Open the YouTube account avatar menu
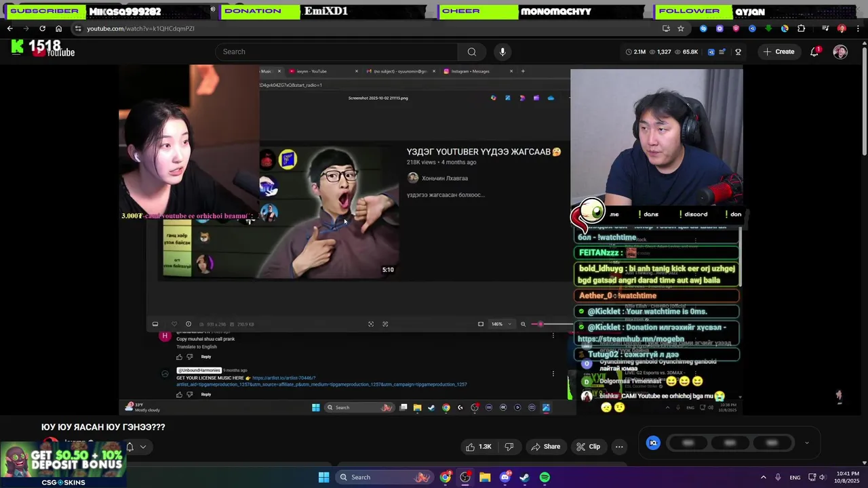Screen dimensions: 868x488 [840, 52]
